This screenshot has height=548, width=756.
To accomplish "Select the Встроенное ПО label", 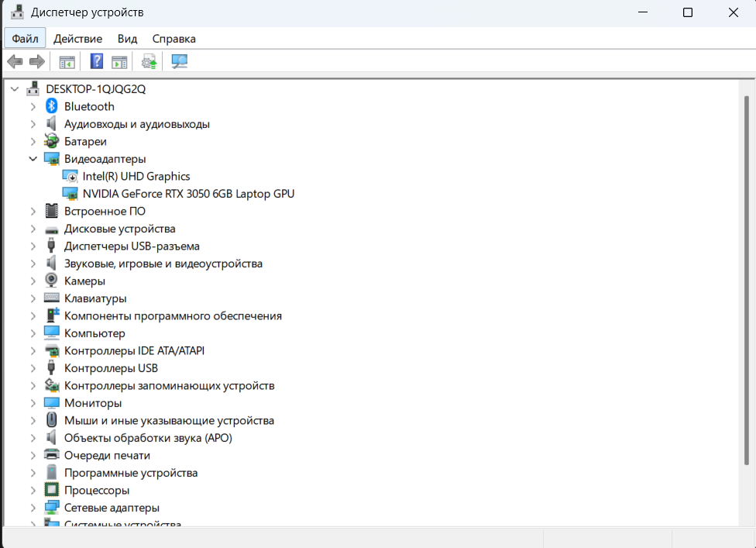I will [105, 212].
